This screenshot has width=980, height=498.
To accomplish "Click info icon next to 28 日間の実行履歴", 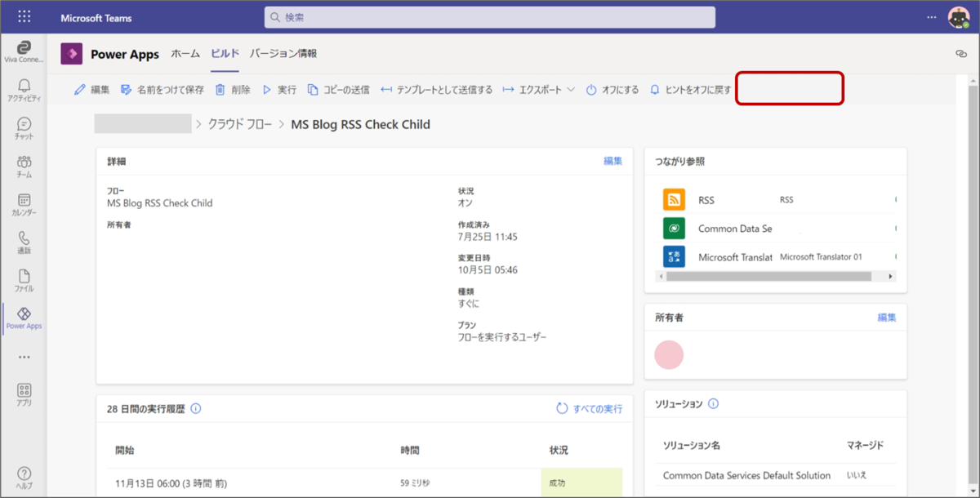I will (196, 408).
